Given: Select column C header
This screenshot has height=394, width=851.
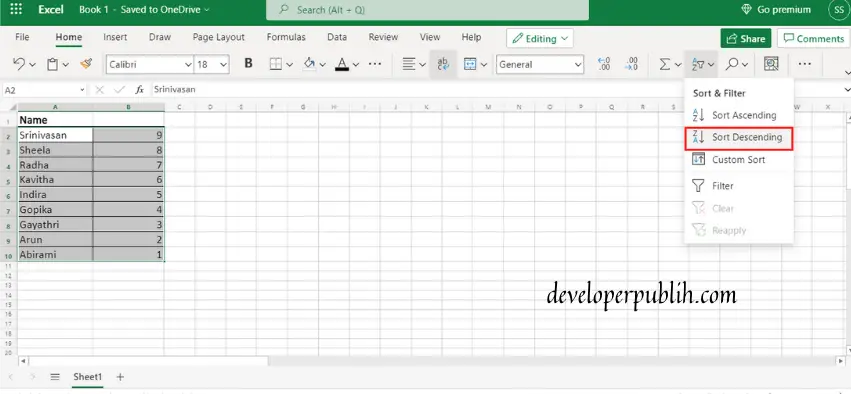Looking at the screenshot, I should click(x=179, y=107).
